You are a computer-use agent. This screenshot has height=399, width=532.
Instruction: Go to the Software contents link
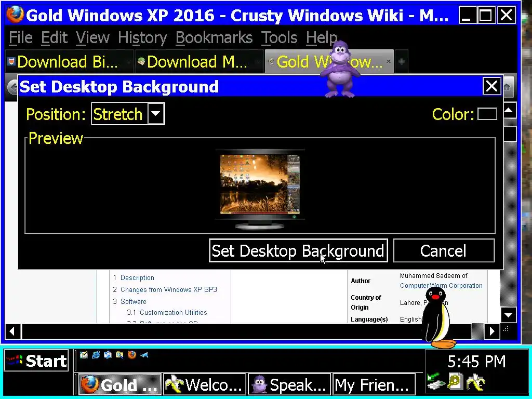click(x=134, y=301)
